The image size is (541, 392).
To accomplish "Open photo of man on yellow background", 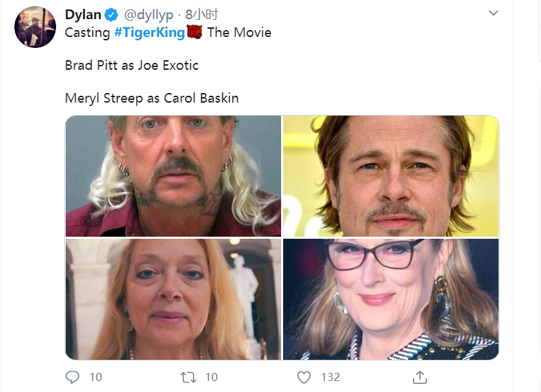I will [391, 176].
